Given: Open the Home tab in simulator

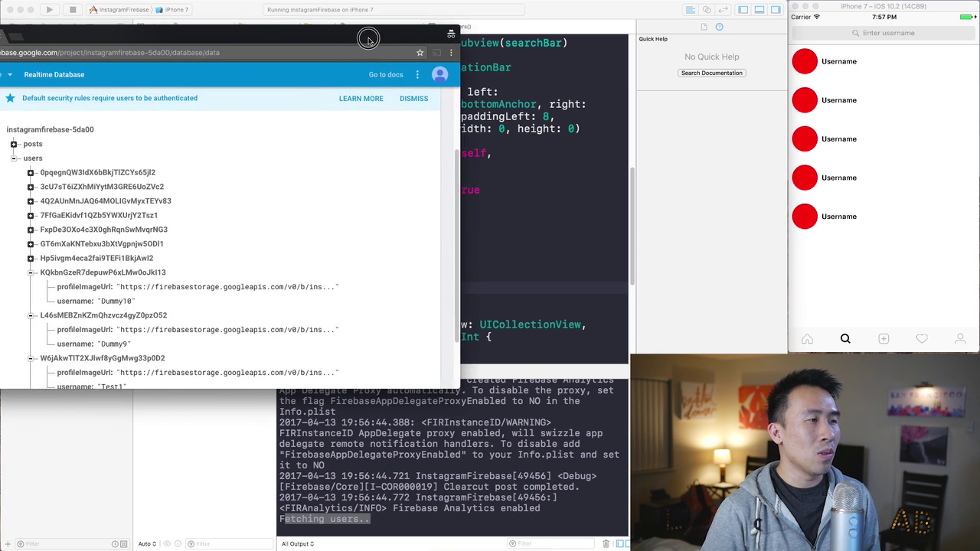Looking at the screenshot, I should (807, 339).
